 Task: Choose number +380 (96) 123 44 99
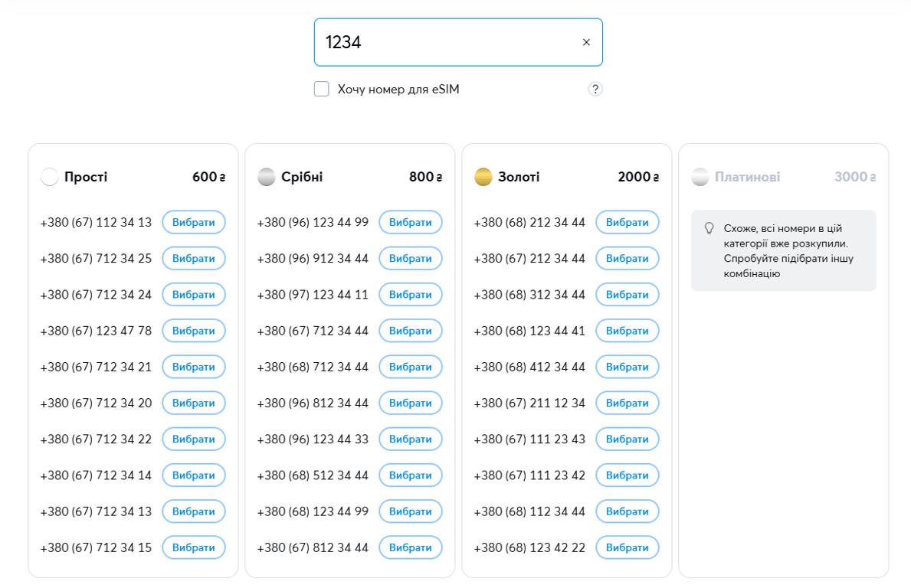pyautogui.click(x=411, y=222)
